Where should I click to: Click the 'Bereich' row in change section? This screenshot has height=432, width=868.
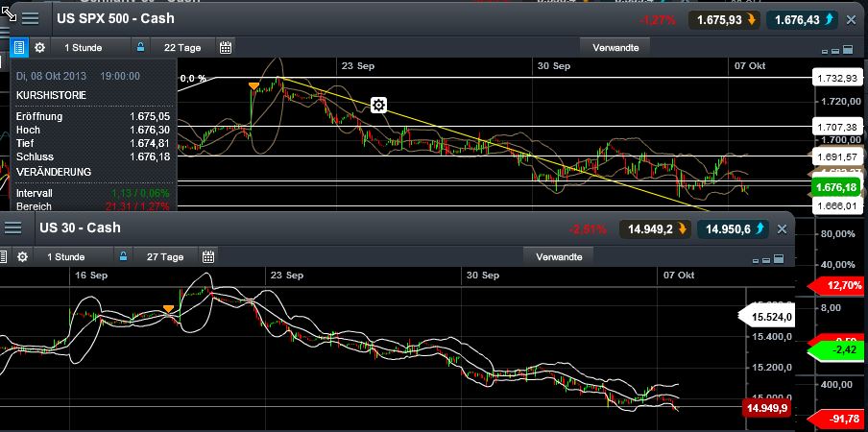(93, 206)
